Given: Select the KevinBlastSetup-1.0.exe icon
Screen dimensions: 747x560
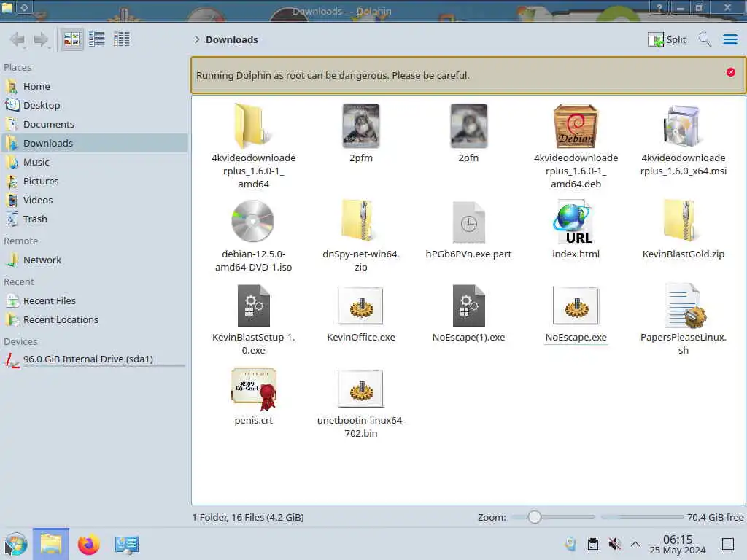Looking at the screenshot, I should (x=253, y=306).
